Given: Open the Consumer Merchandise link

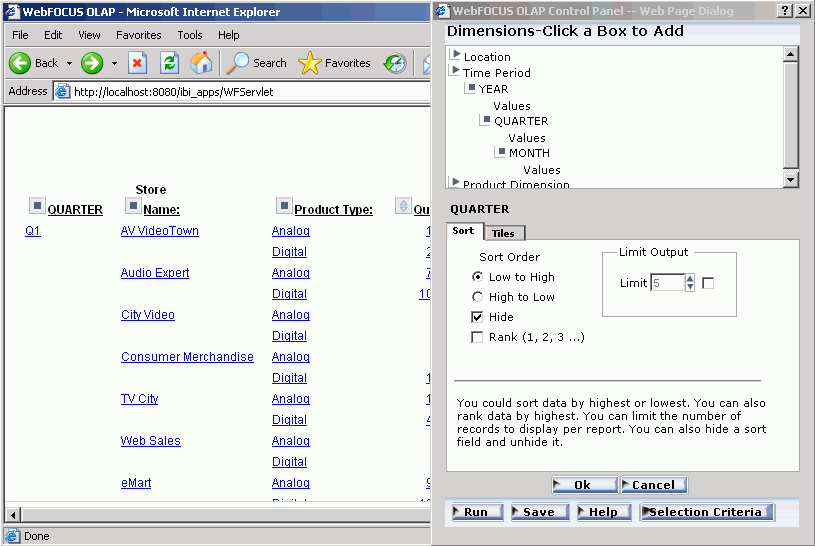Looking at the screenshot, I should 187,357.
